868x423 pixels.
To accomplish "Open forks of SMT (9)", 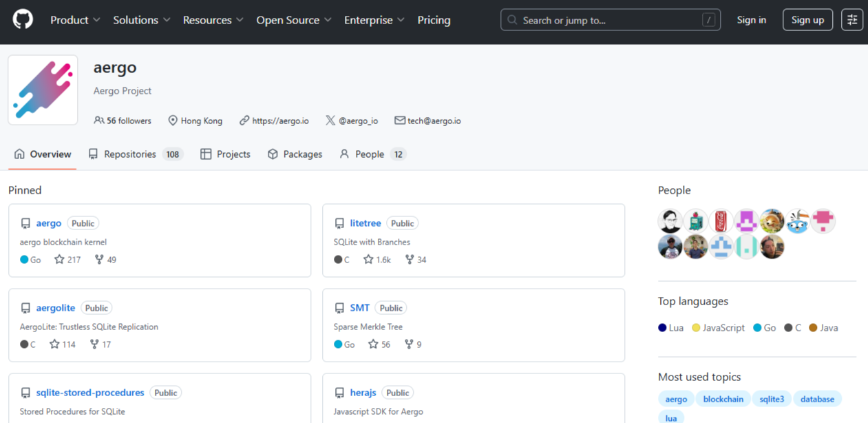I will [x=413, y=344].
